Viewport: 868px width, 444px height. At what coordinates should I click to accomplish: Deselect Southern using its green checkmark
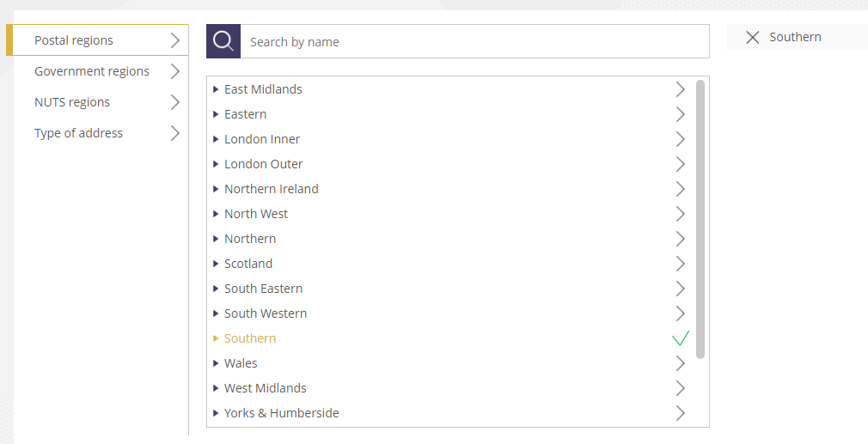point(680,338)
